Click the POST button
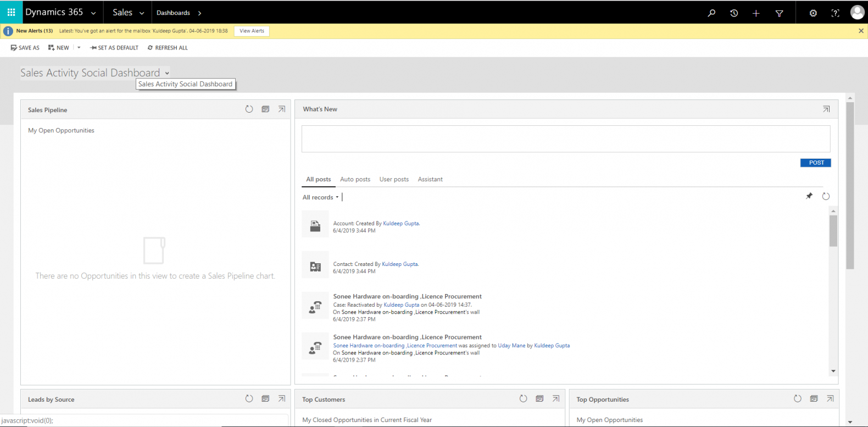Viewport: 868px width, 427px height. click(x=815, y=163)
